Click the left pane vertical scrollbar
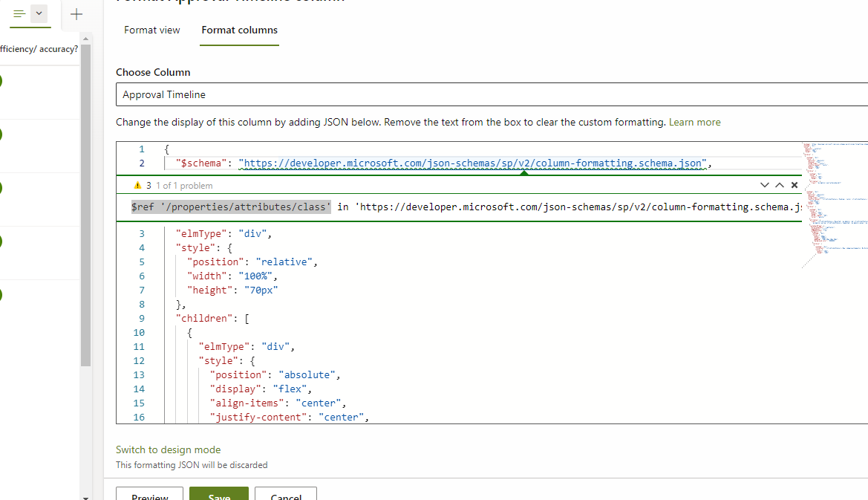Screen dimensions: 868x500 coord(85,205)
